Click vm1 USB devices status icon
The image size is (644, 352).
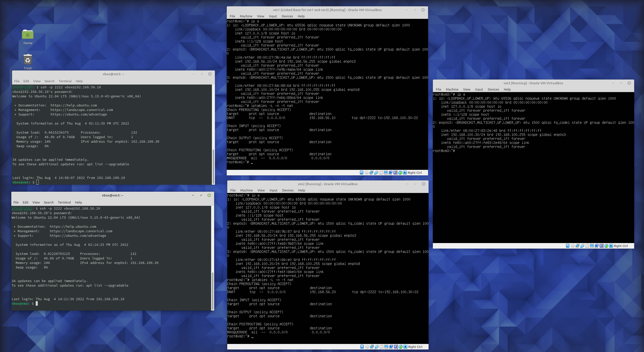376,173
